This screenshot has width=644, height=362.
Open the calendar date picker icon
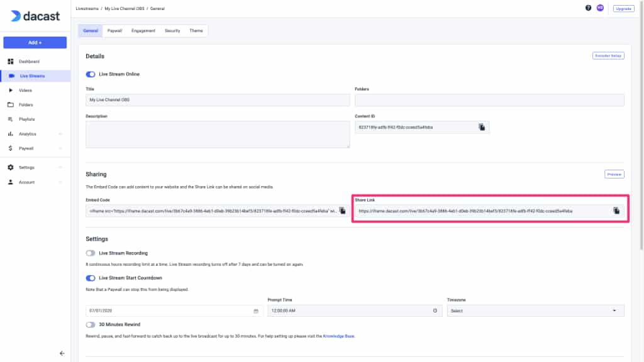256,311
